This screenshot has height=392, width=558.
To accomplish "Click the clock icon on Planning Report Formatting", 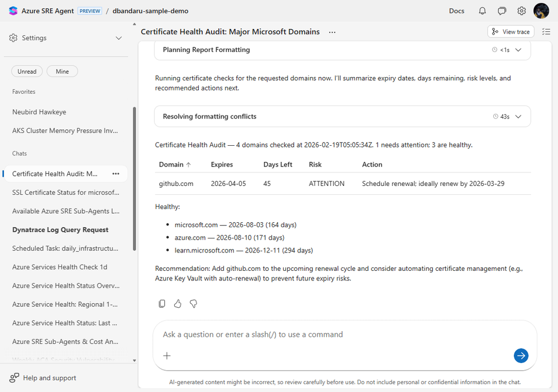I will 494,50.
